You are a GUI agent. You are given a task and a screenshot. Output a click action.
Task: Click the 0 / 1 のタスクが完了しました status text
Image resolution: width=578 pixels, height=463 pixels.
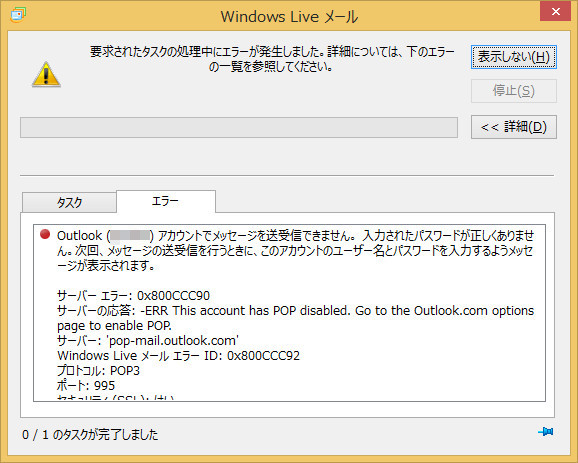pos(90,435)
